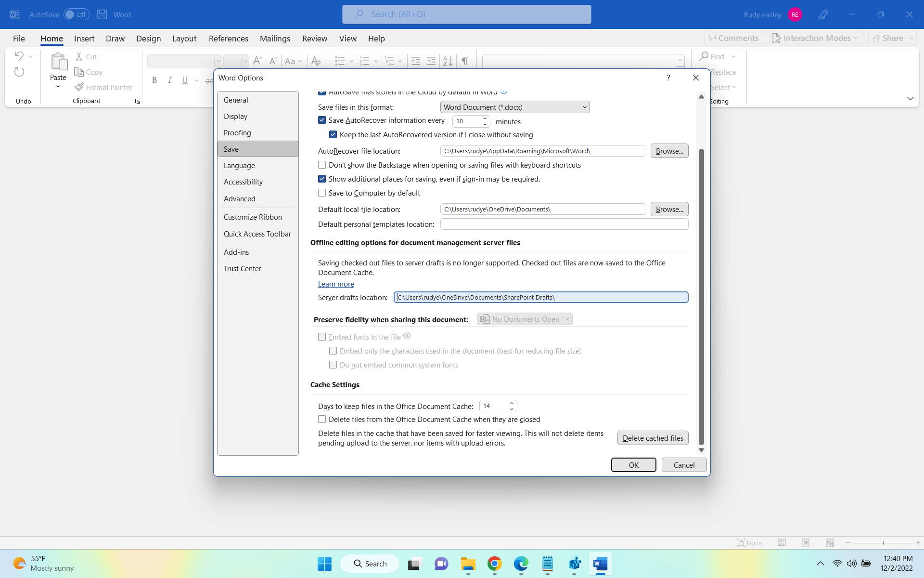Open the References ribbon tab
The width and height of the screenshot is (924, 578).
[228, 39]
